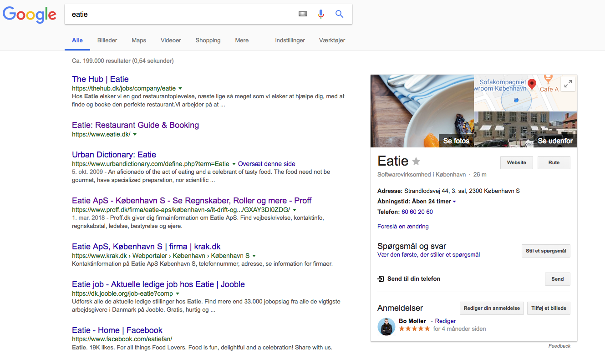Open Eatie: Restaurant Guide & Booking result
605x364 pixels.
pos(135,125)
